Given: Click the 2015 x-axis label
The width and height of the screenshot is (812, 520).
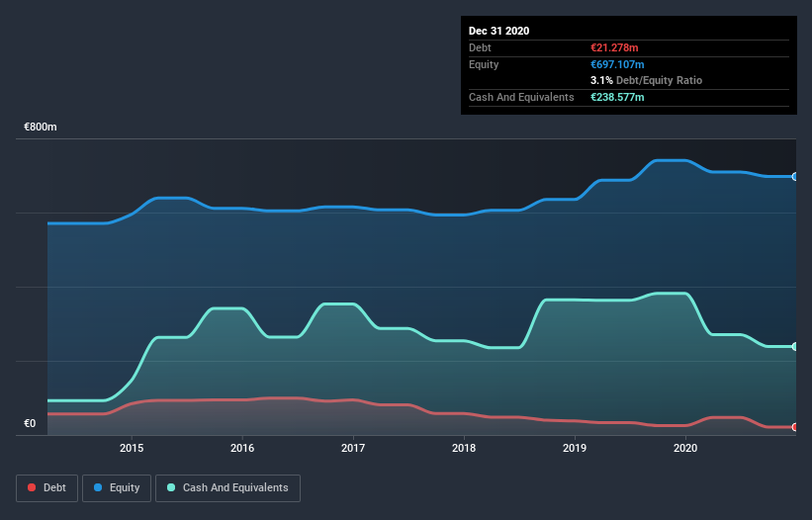Looking at the screenshot, I should point(132,448).
